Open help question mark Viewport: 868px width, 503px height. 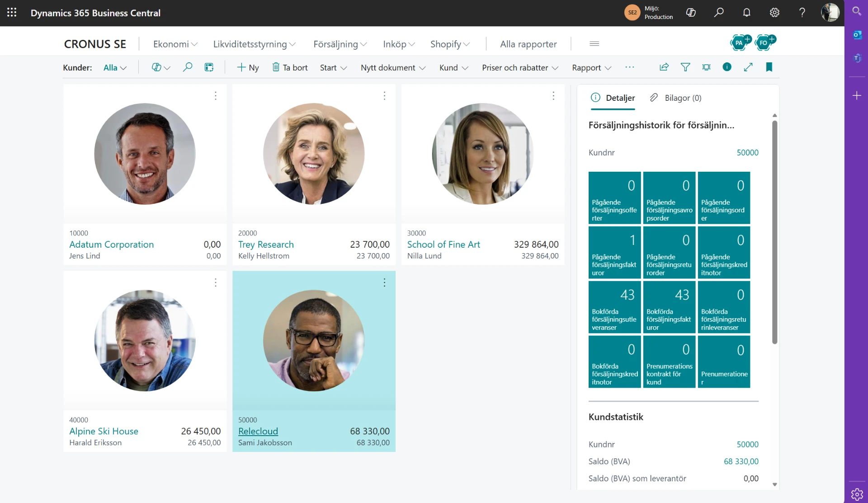(802, 13)
